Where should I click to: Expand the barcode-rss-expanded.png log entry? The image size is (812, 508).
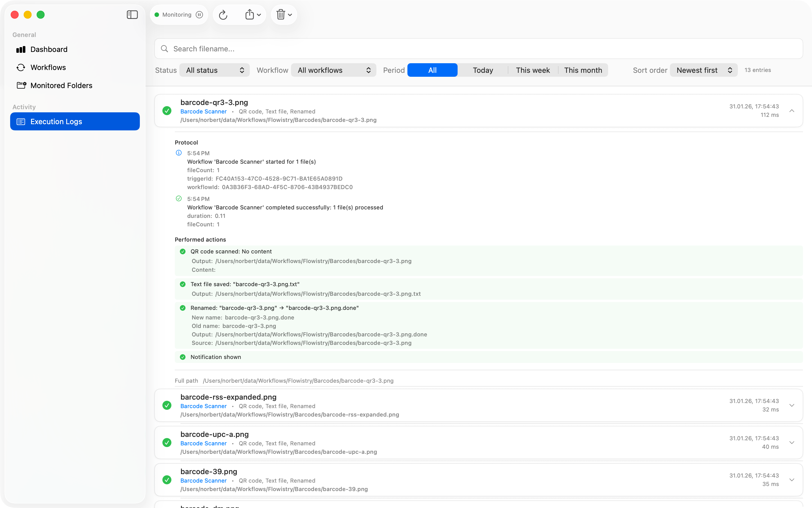(x=792, y=406)
